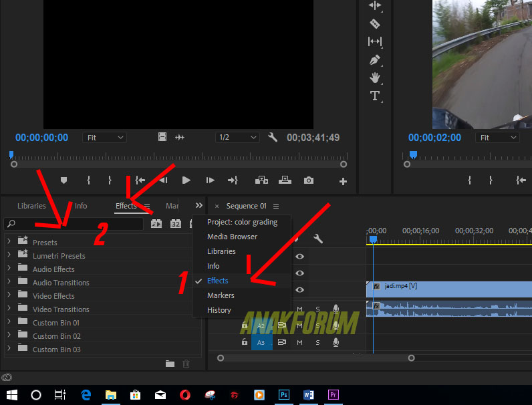
Task: Go to In point in Program monitor
Action: [521, 180]
